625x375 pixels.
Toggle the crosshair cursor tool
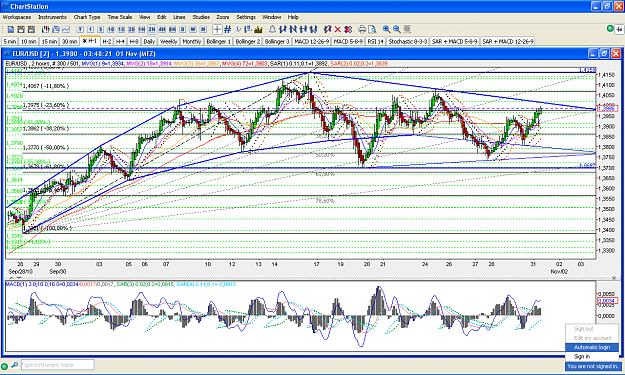click(217, 29)
